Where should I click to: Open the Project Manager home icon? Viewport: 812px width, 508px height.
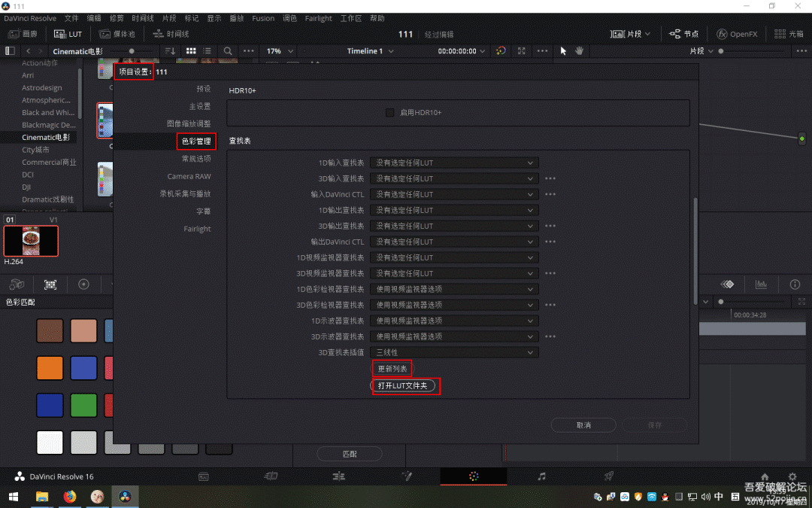coord(765,476)
